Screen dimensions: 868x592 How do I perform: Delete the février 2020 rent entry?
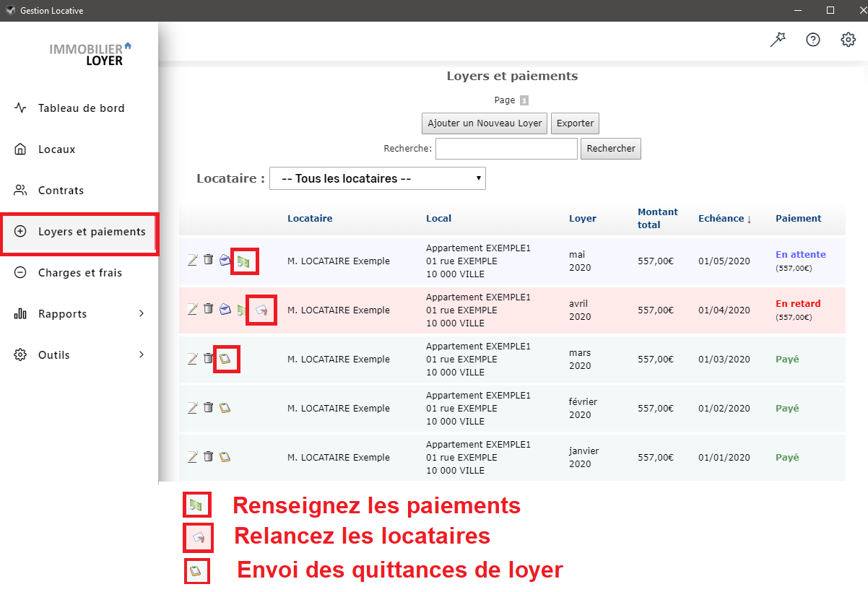[x=208, y=406]
